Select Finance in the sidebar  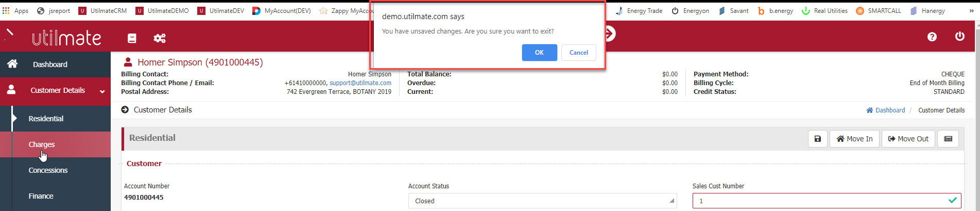[x=55, y=196]
